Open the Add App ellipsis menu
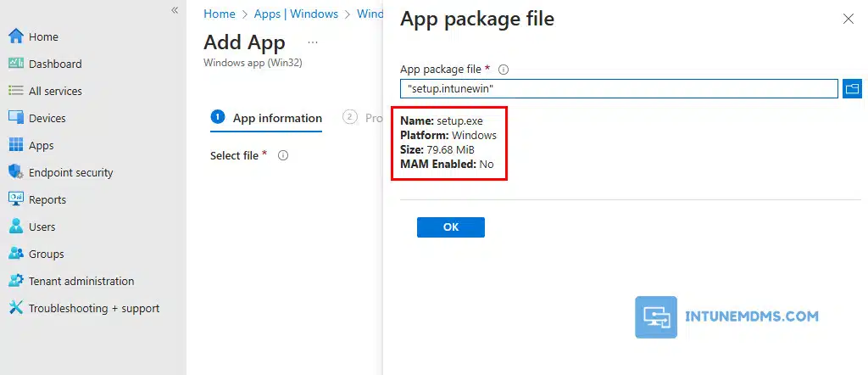868x375 pixels. click(313, 42)
